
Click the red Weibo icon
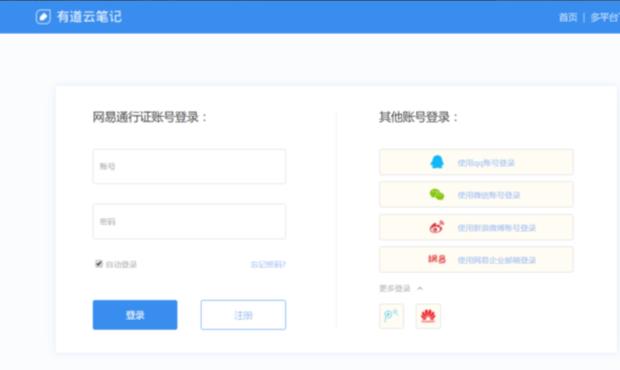pyautogui.click(x=437, y=227)
